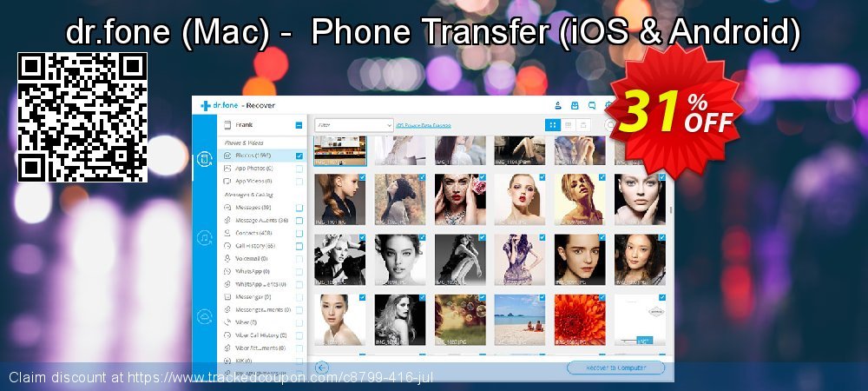Check the Contacts checkbox
Screen dimensions: 868x391
(x=299, y=233)
